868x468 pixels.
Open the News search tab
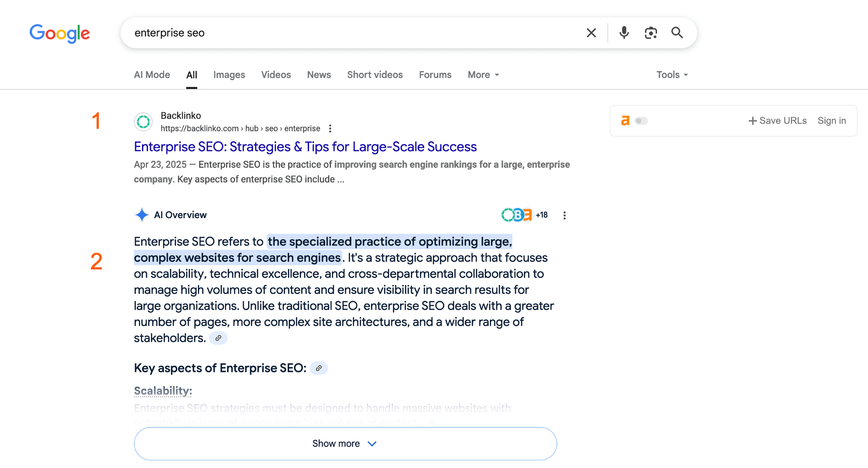pyautogui.click(x=319, y=75)
